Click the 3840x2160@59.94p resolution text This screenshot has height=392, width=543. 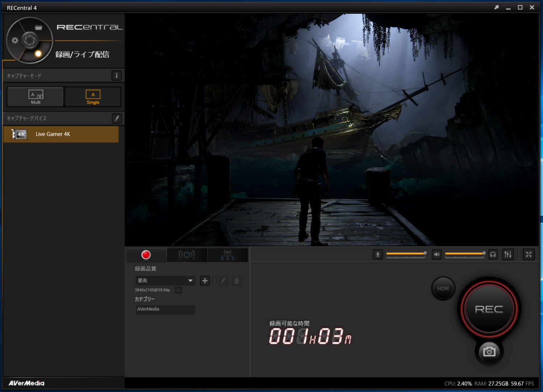[x=153, y=290]
